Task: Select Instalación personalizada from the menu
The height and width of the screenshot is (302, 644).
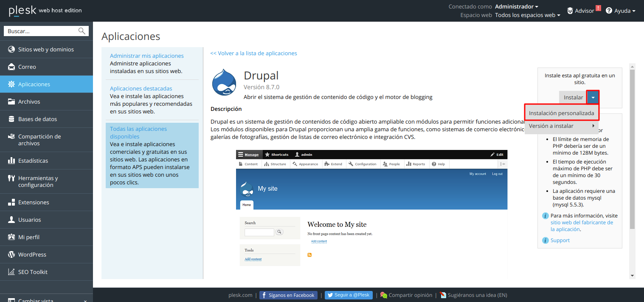Action: (561, 113)
